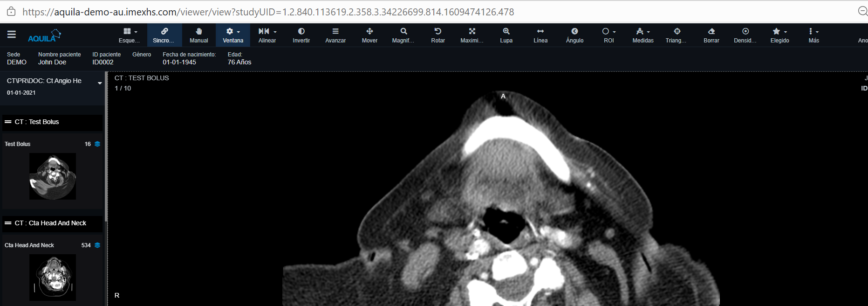Select the Test Bolus series thumbnail

(x=53, y=176)
